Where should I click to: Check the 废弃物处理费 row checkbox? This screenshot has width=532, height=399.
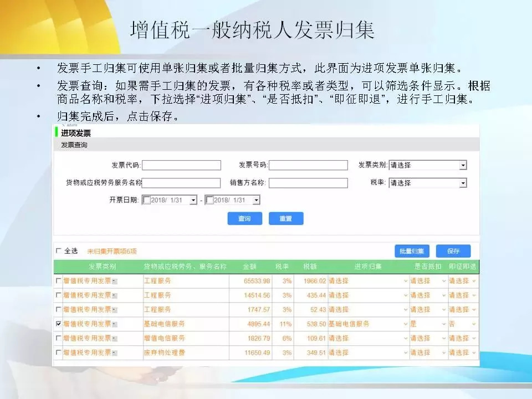coord(58,352)
